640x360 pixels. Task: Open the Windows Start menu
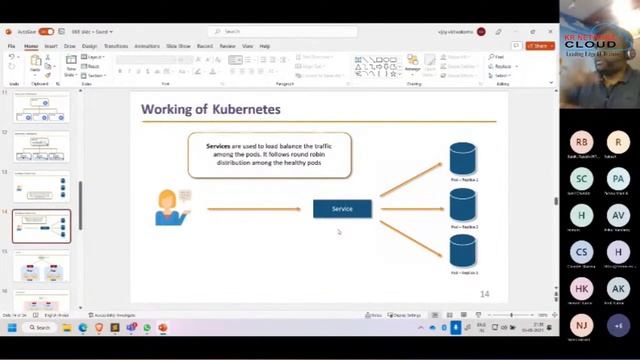(x=12, y=328)
